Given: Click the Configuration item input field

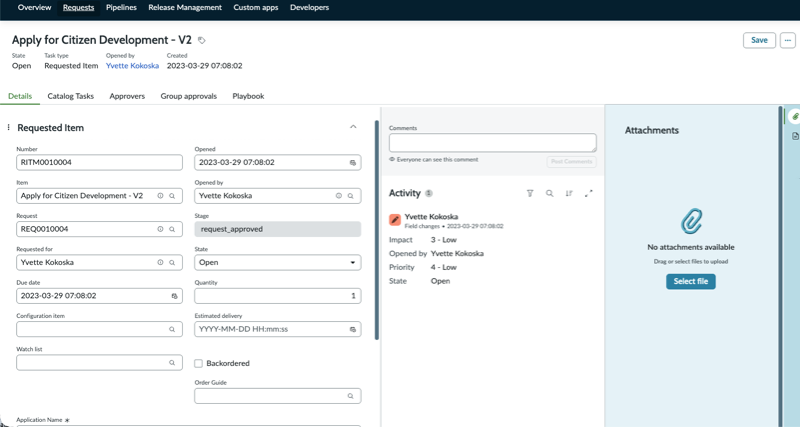Looking at the screenshot, I should (x=99, y=329).
